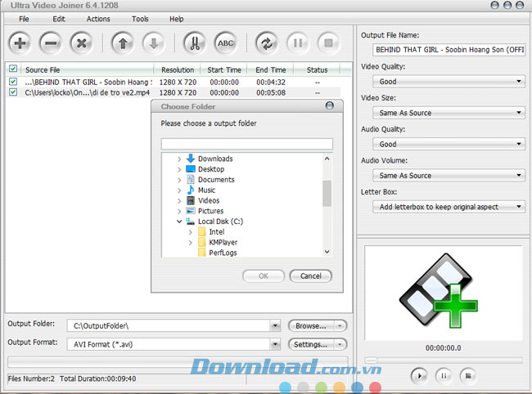The width and height of the screenshot is (532, 394).
Task: Open the arrow beside the Settings button
Action: (340, 344)
